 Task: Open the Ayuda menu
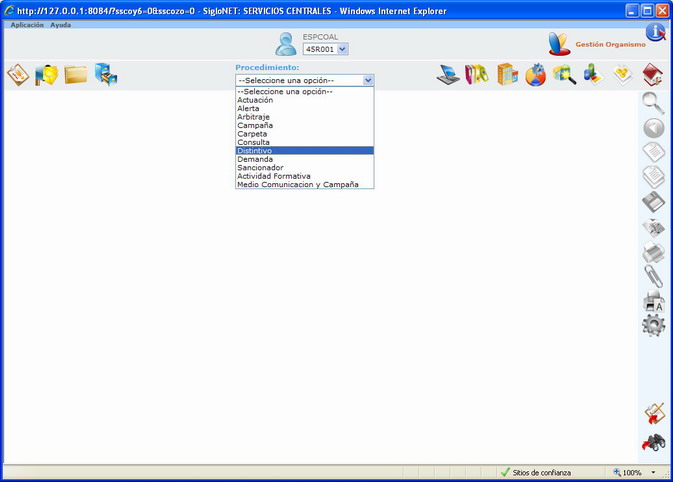[x=61, y=25]
